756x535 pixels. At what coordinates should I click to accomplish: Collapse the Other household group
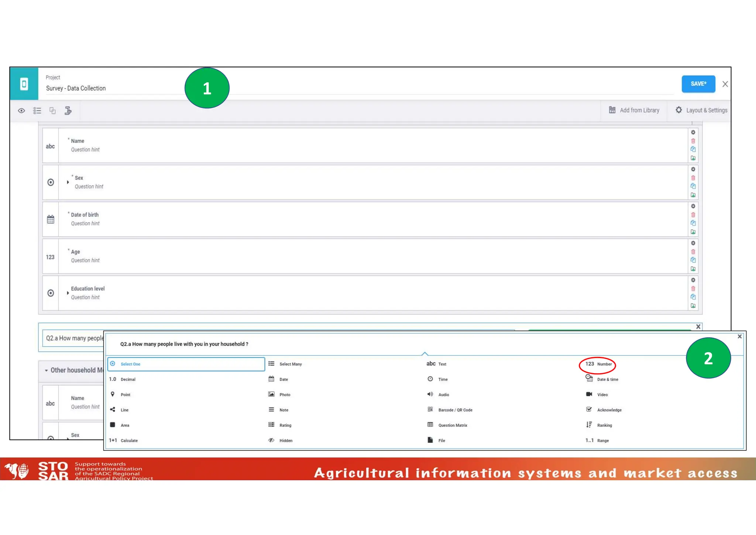point(46,370)
